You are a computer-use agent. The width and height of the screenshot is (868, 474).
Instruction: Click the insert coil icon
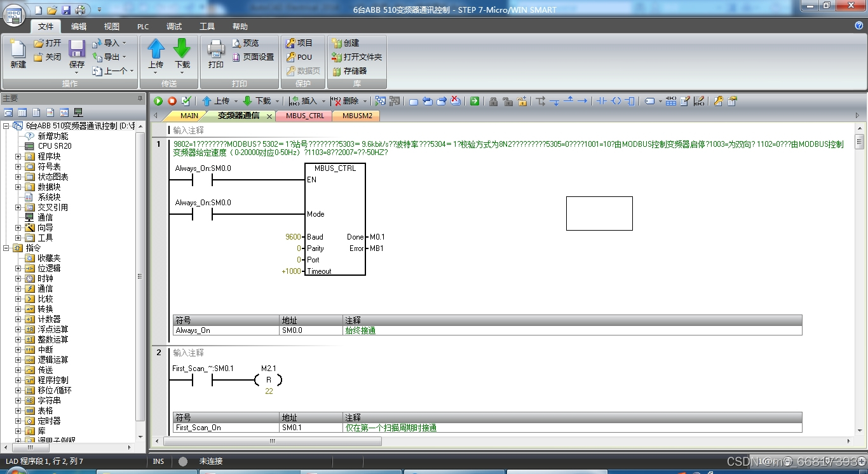pyautogui.click(x=616, y=101)
